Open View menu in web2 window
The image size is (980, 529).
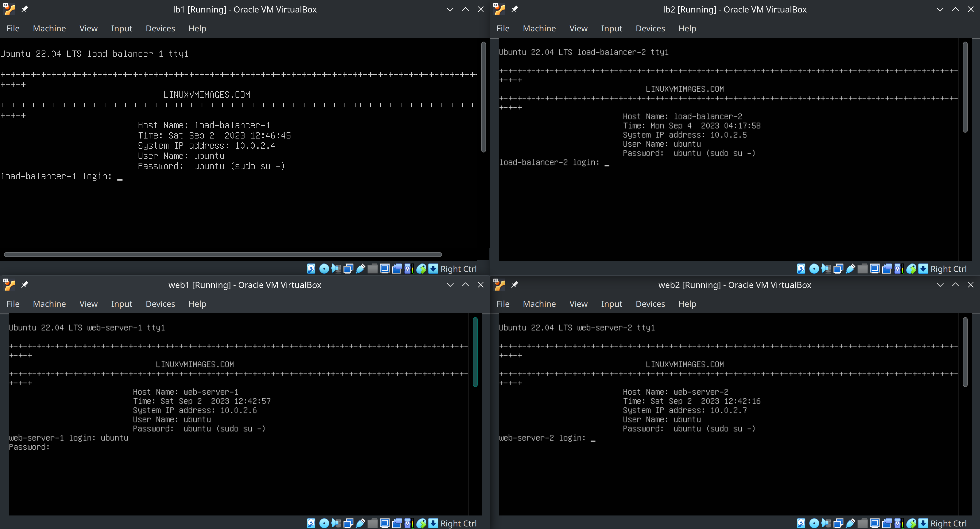tap(578, 304)
